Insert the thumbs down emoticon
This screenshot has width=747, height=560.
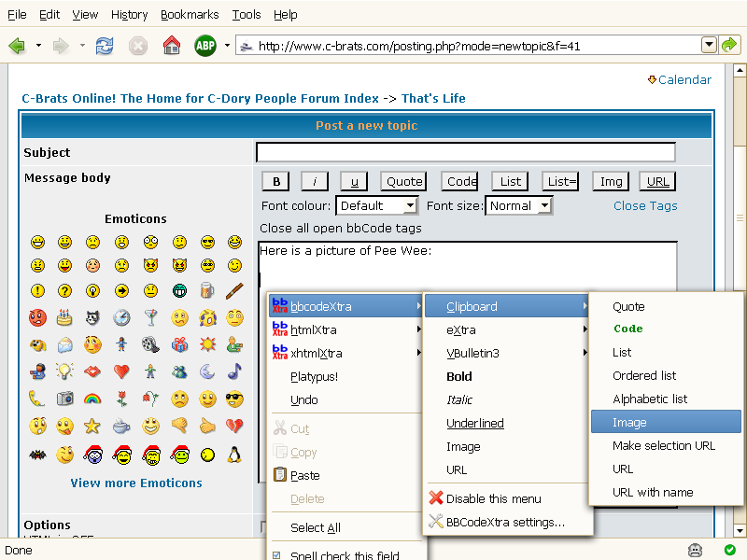[x=179, y=425]
